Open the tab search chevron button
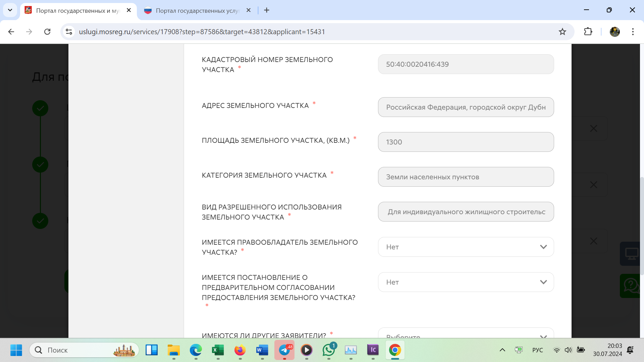The height and width of the screenshot is (362, 644). tap(10, 10)
